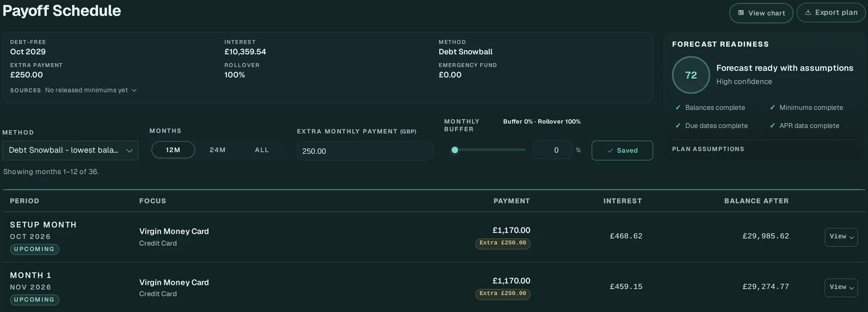Screen dimensions: 868x312
Task: Click the View chart icon
Action: (741, 13)
